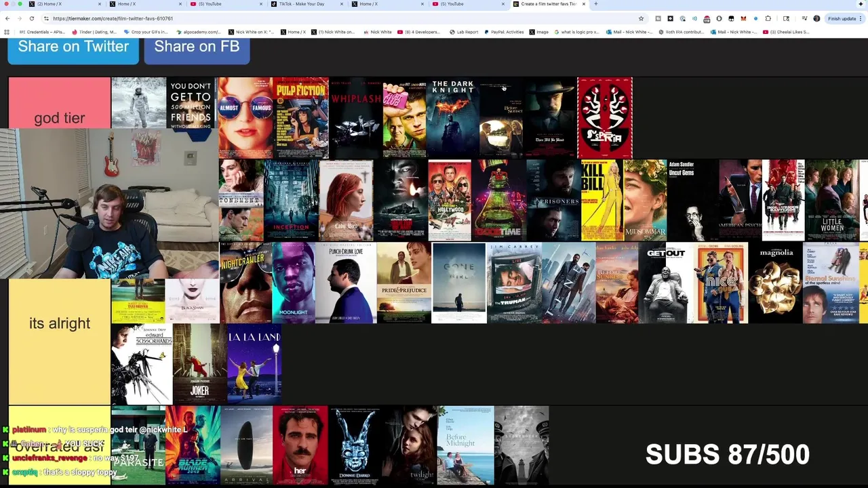
Task: Select the Fight Club soap poster
Action: click(404, 118)
